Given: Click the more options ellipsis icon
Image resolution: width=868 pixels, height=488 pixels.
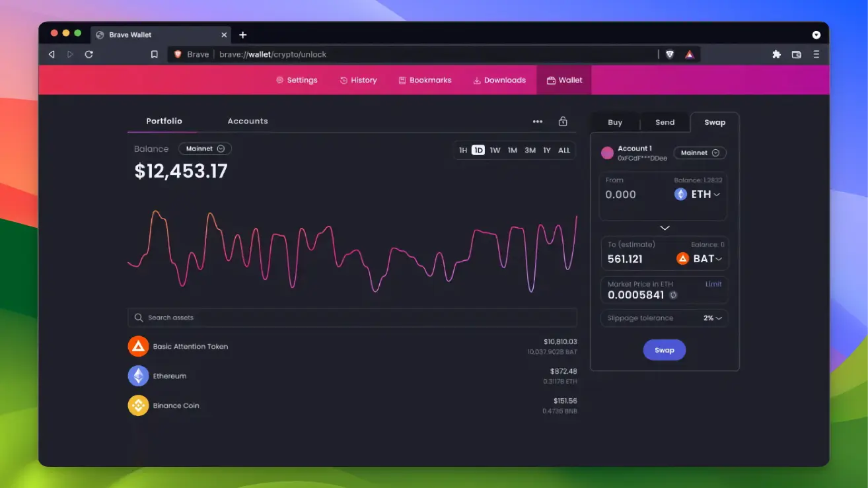Looking at the screenshot, I should coord(537,121).
